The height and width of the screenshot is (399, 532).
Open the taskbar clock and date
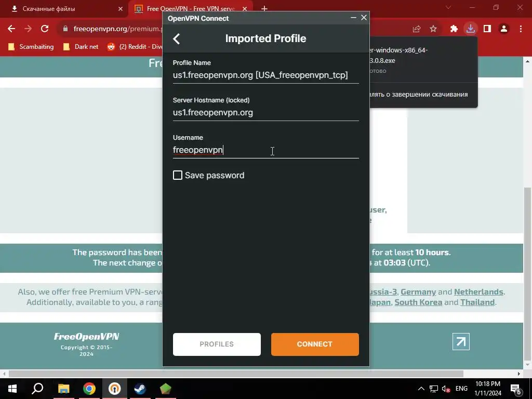click(487, 389)
